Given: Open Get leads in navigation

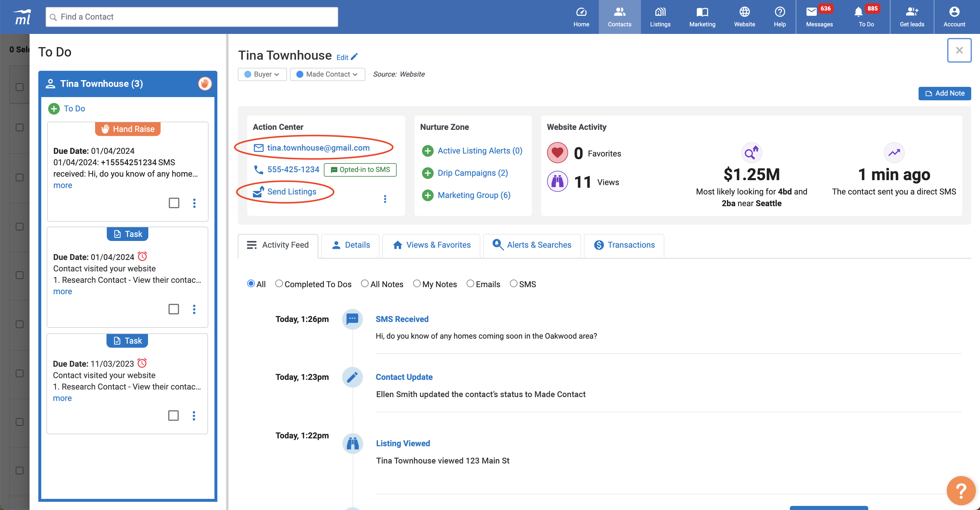Looking at the screenshot, I should click(x=912, y=17).
